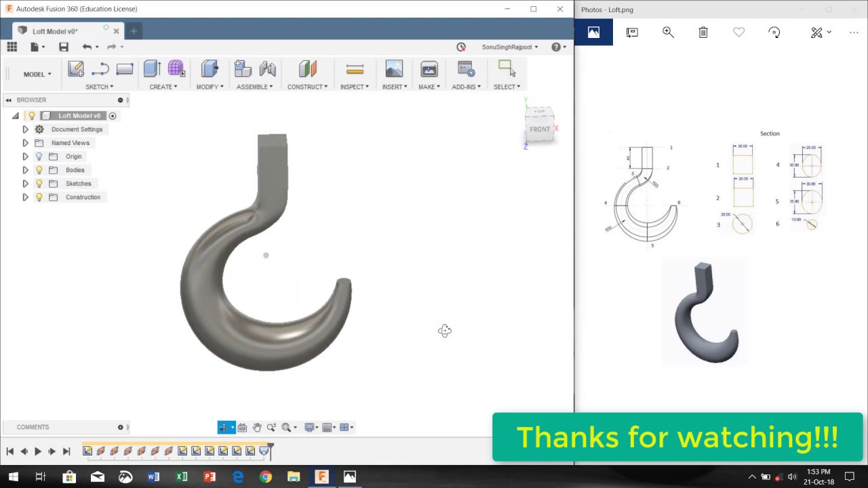Open the INSPECT menu
This screenshot has height=488, width=868.
355,87
